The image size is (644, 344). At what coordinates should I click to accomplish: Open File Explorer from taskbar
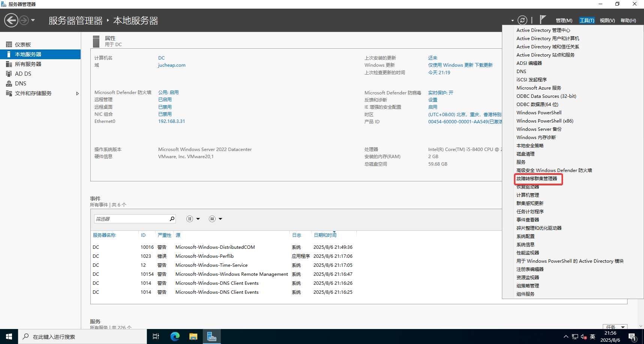pos(193,337)
